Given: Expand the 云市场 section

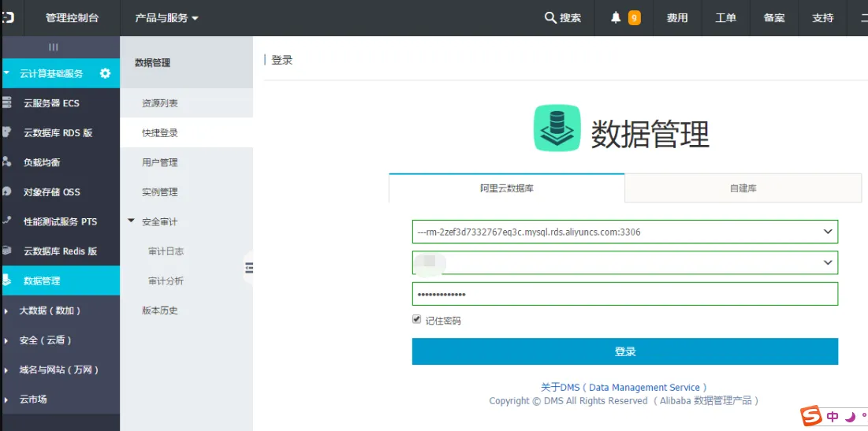Looking at the screenshot, I should coord(6,399).
